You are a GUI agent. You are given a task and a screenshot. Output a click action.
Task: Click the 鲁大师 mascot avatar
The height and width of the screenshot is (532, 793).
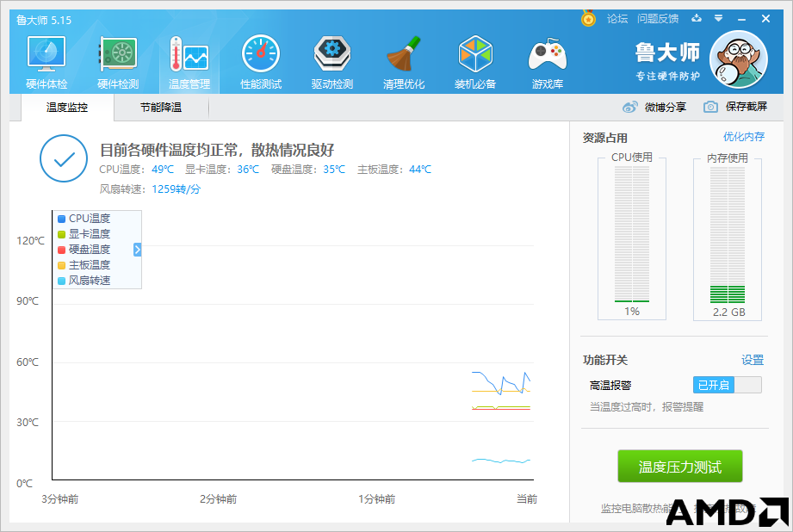[x=739, y=59]
